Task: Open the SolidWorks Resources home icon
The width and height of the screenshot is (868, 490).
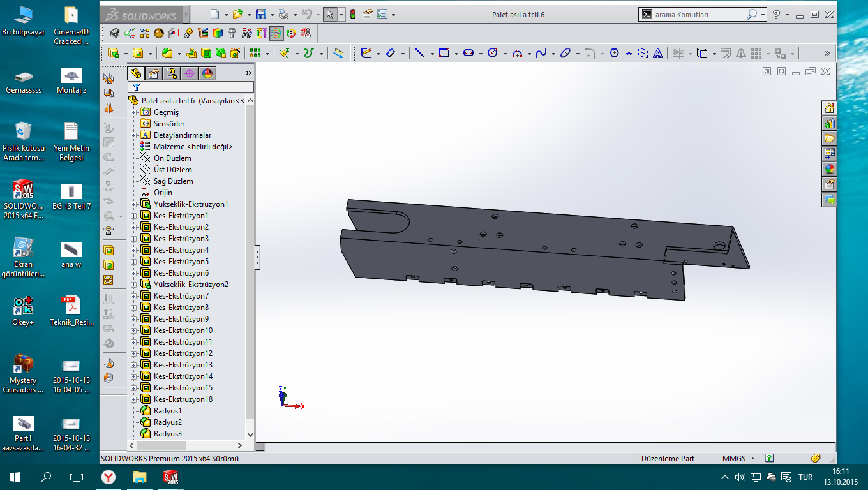Action: (x=829, y=108)
